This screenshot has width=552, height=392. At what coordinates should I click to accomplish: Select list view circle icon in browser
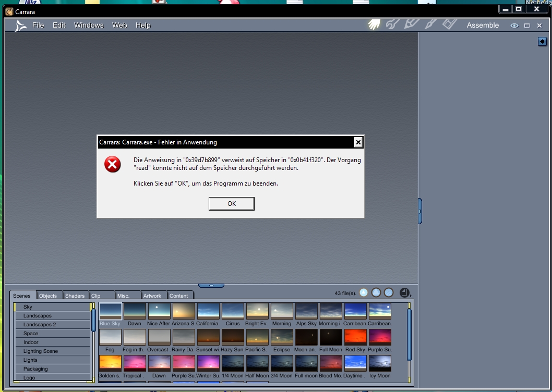click(388, 292)
